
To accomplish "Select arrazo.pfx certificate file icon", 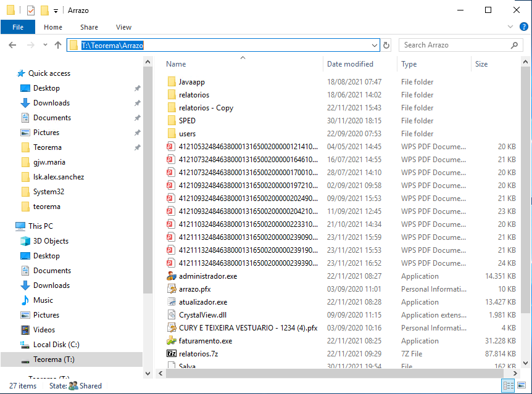I will coord(172,289).
